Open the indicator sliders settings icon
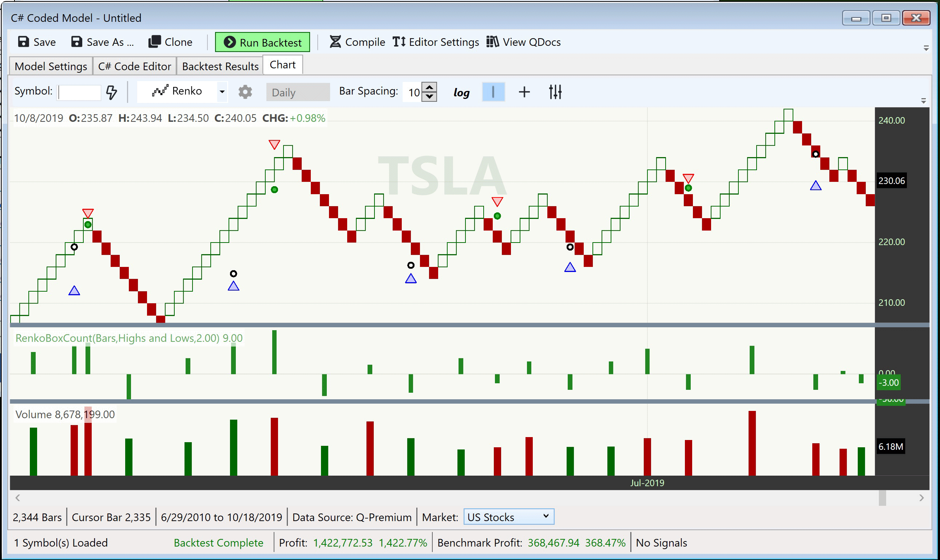 tap(556, 92)
